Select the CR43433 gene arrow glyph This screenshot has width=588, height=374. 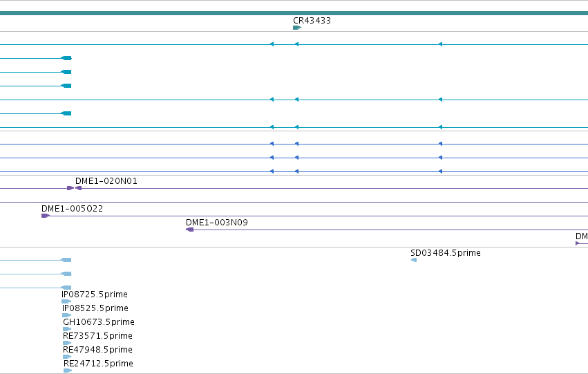(x=297, y=28)
